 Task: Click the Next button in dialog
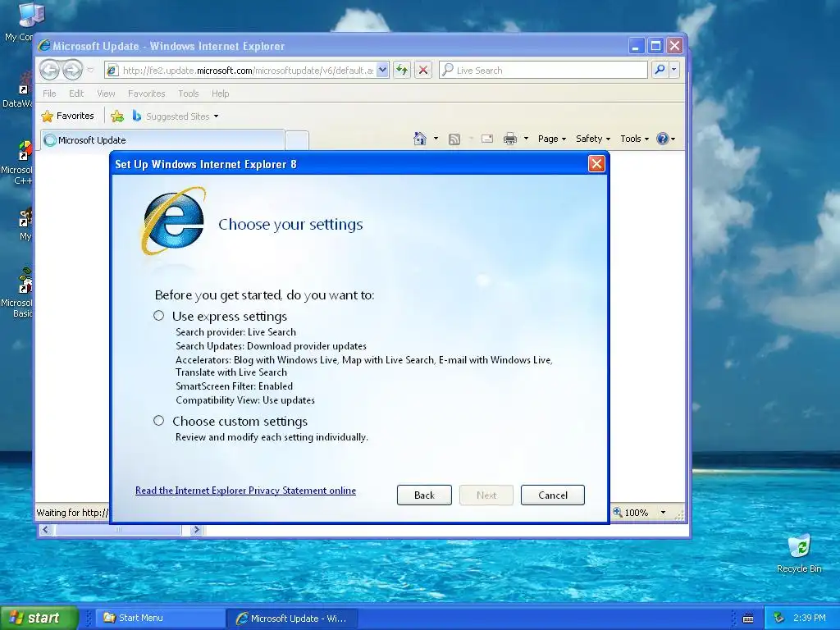486,495
